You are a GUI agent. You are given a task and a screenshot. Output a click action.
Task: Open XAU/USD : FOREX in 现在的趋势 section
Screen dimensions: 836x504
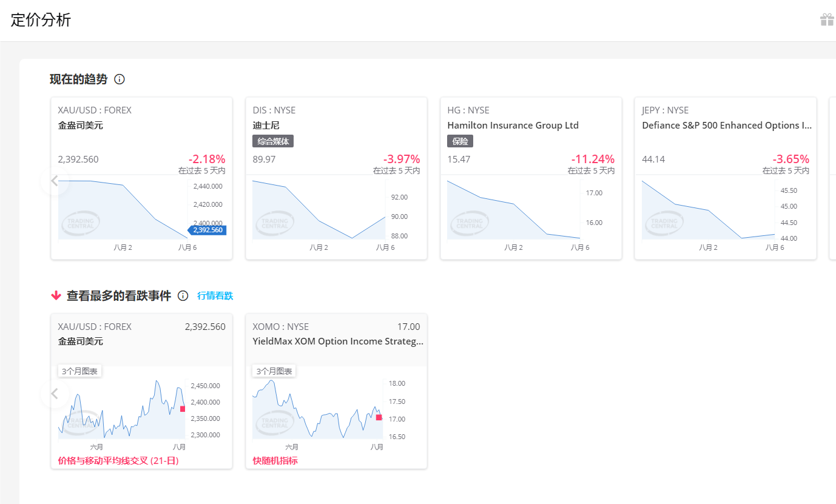click(x=95, y=110)
